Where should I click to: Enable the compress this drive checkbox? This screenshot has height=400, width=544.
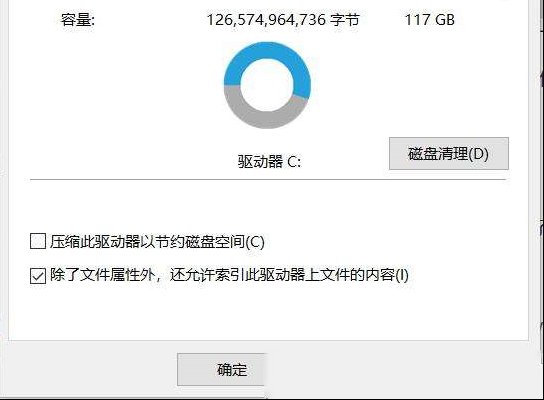coord(38,241)
